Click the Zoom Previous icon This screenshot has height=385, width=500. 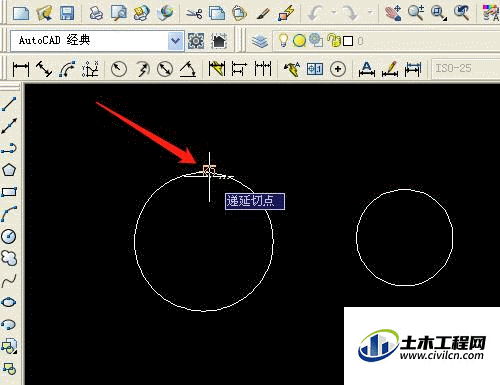[x=462, y=13]
